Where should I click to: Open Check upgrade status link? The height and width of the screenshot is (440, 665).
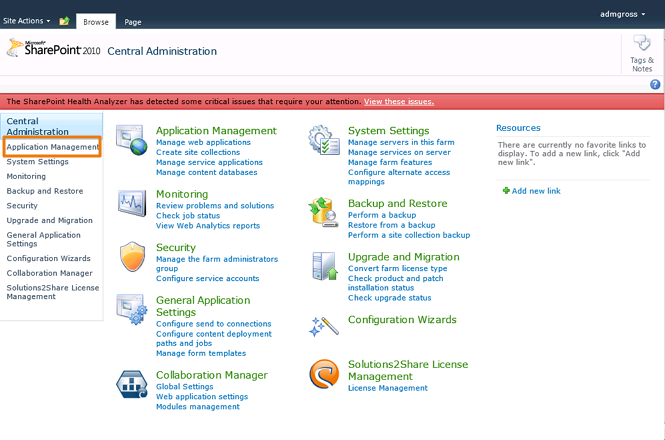click(x=390, y=298)
